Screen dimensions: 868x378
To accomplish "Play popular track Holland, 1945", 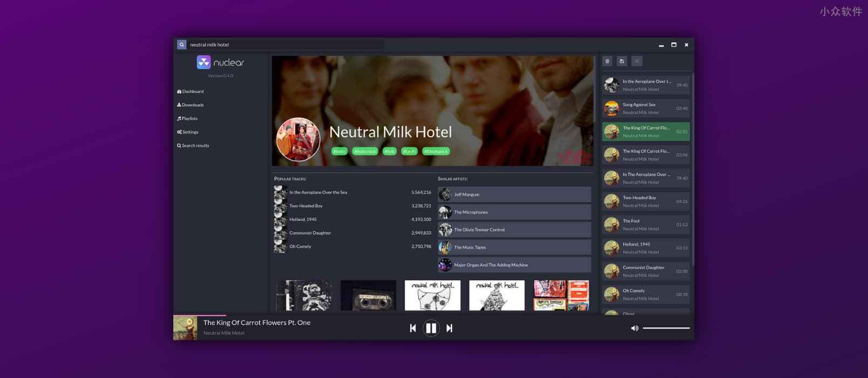I will 303,220.
